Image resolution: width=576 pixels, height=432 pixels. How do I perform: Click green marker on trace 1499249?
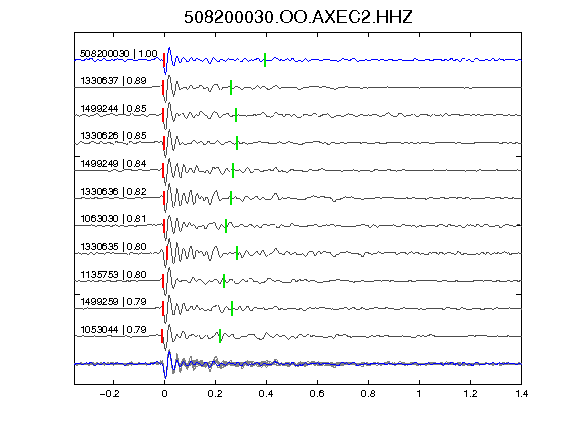click(x=233, y=170)
